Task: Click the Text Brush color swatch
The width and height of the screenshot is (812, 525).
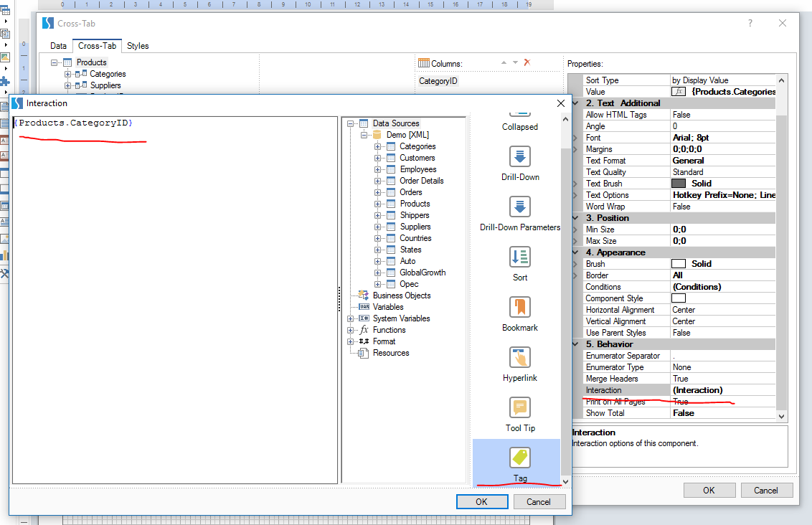Action: point(679,184)
